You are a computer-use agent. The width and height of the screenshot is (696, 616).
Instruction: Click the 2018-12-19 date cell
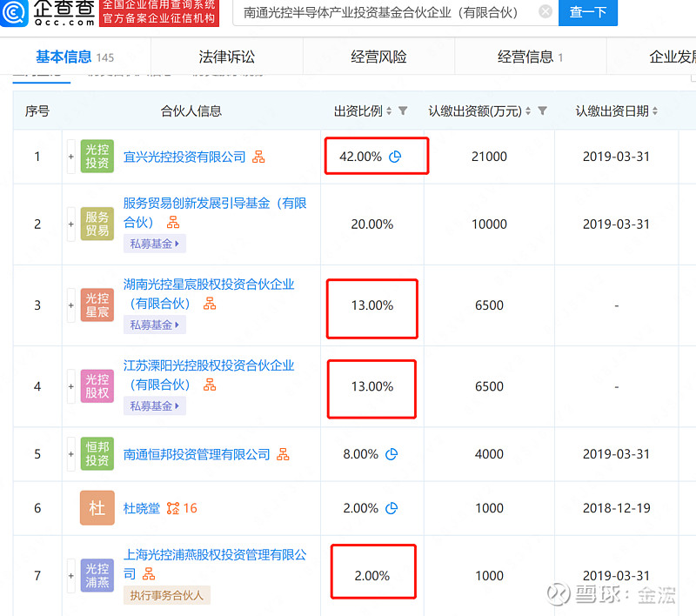coord(616,508)
